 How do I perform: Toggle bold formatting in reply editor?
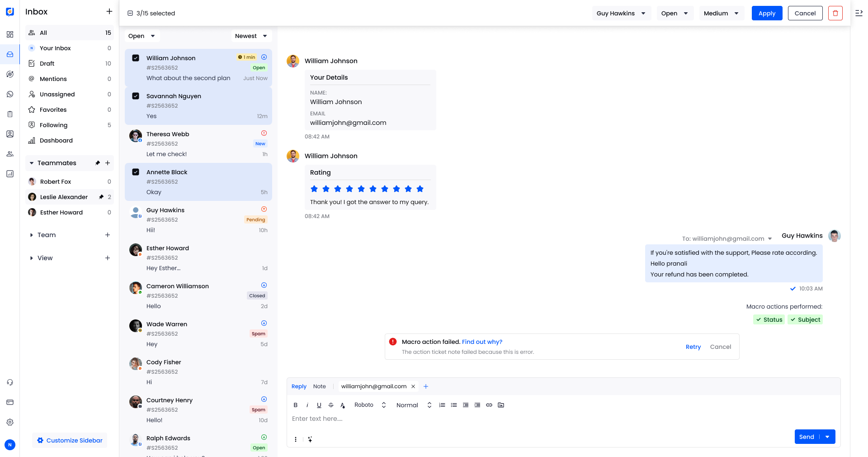[x=296, y=405]
